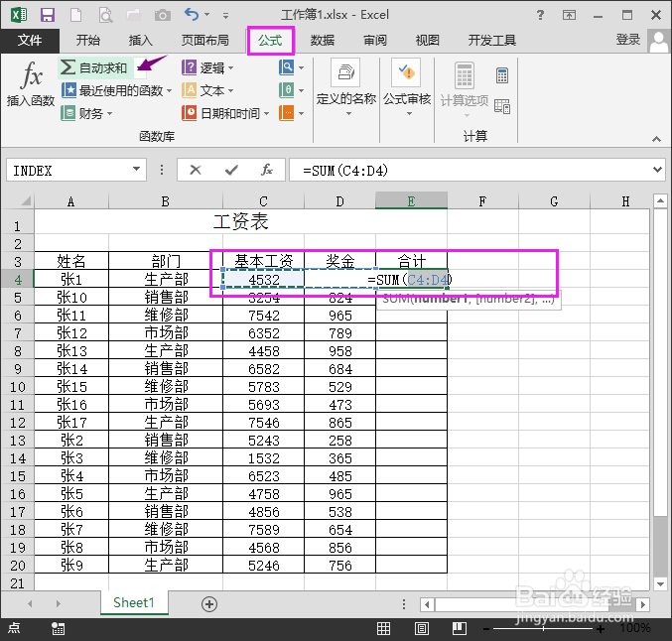
Task: Click the cell containing 张15
Action: pyautogui.click(x=71, y=387)
